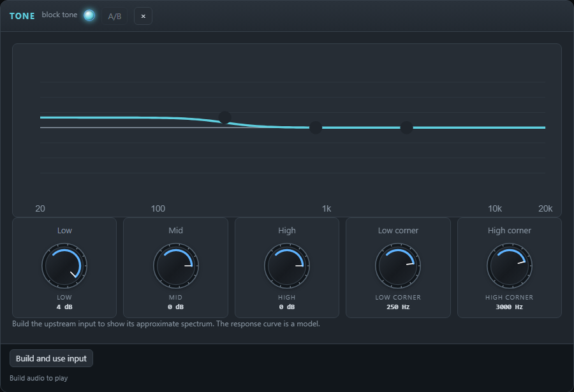The width and height of the screenshot is (574, 392).
Task: Click the 3000 Hz high corner value
Action: [509, 307]
